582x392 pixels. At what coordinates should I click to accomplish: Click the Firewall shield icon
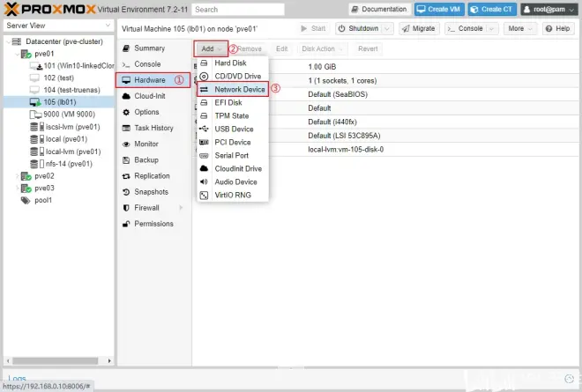click(x=126, y=208)
